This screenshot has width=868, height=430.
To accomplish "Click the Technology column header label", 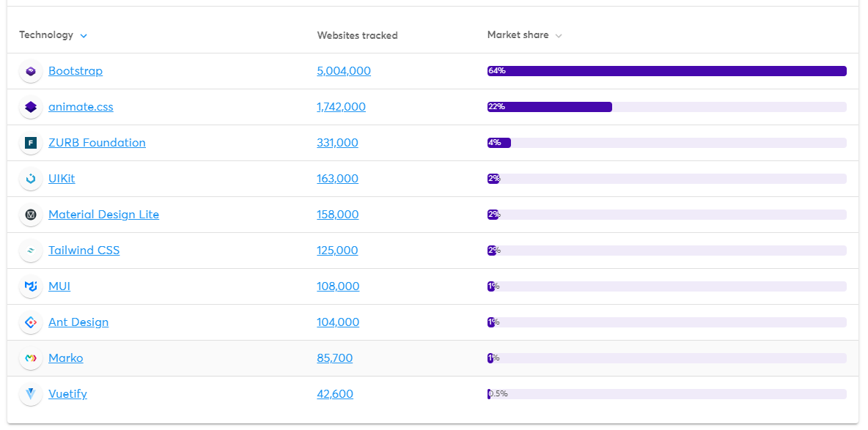I will tap(46, 35).
